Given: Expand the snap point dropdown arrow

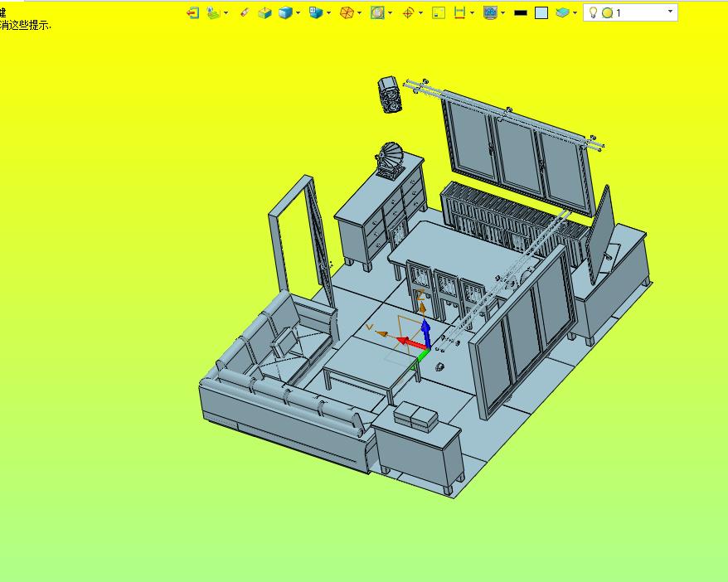Looking at the screenshot, I should (420, 13).
